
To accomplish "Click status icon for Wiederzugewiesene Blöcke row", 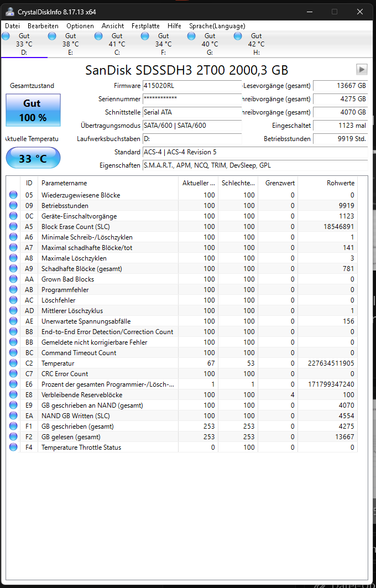I will point(13,195).
